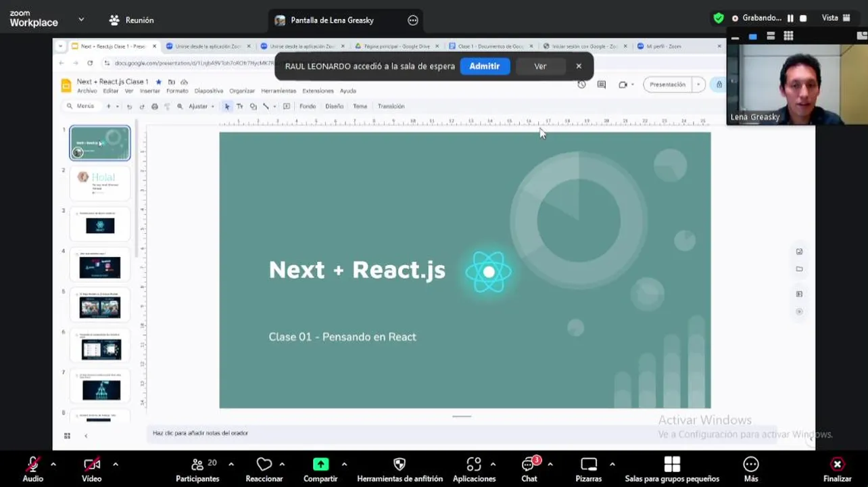Click the green encryption shield icon
The width and height of the screenshot is (868, 487).
[719, 18]
